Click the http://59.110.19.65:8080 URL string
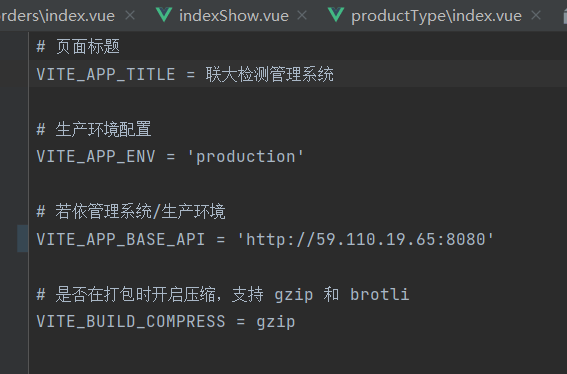The image size is (567, 374). 366,239
